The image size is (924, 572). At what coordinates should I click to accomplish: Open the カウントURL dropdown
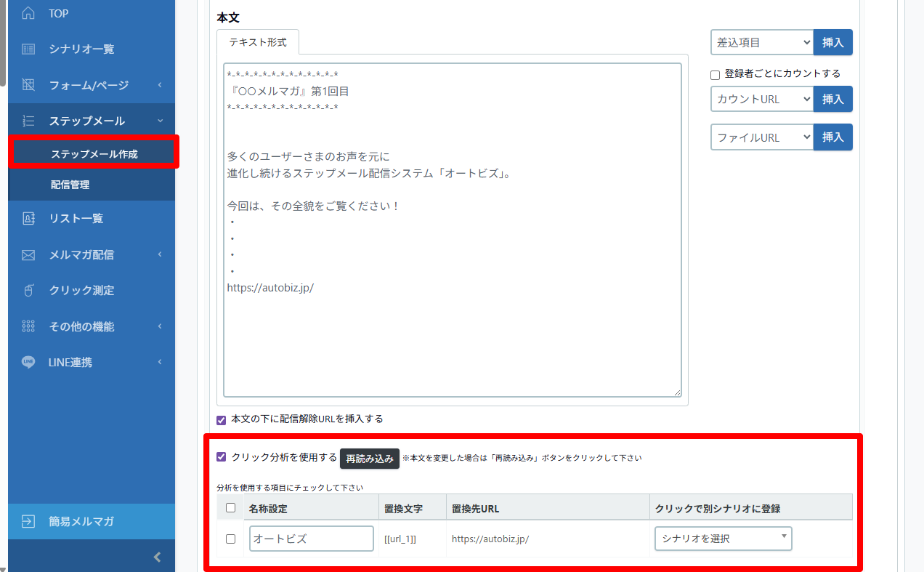click(x=761, y=99)
